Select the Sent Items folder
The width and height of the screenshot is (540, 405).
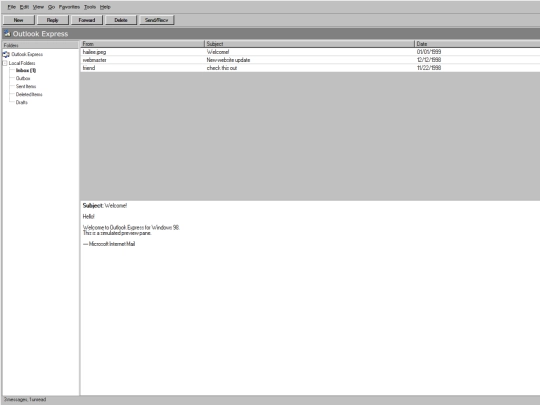[26, 86]
